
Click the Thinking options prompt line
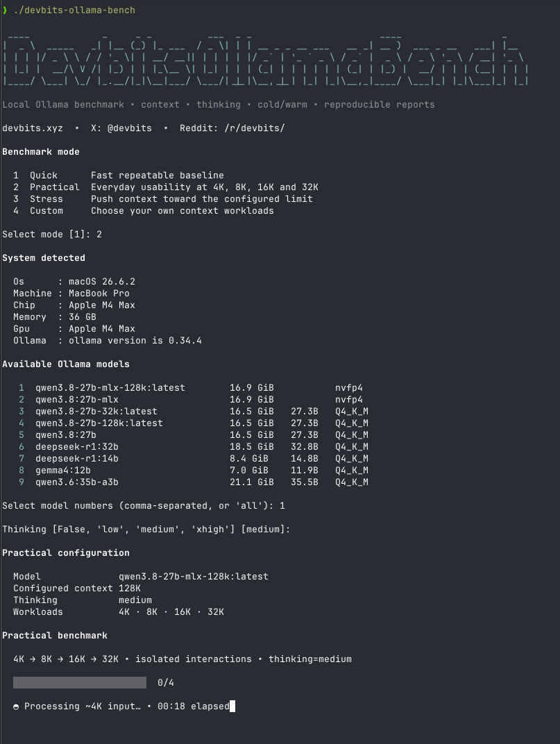[x=146, y=530]
